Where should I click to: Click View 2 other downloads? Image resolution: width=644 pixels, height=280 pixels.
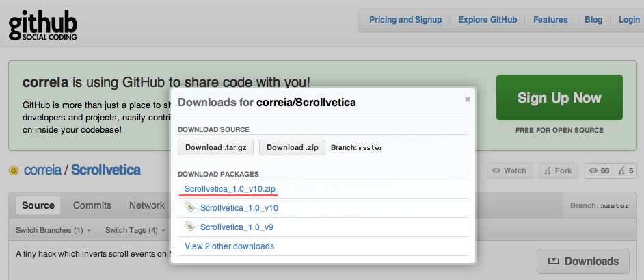click(229, 246)
